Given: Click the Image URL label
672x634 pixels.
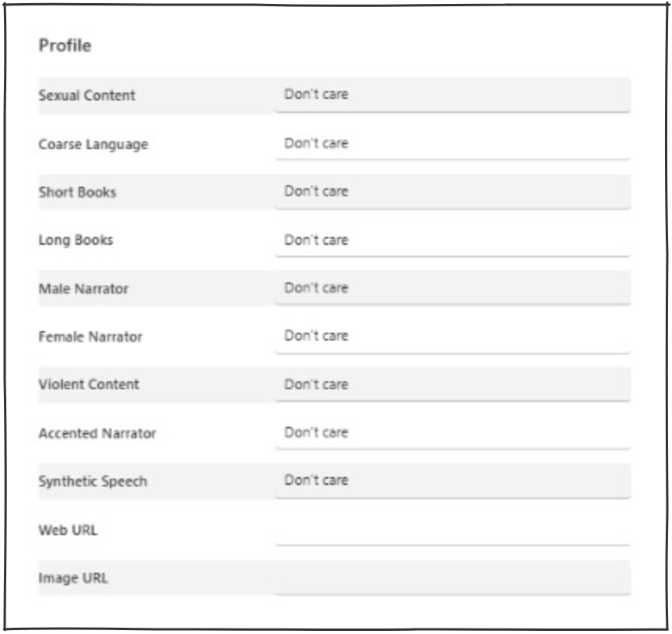Looking at the screenshot, I should (73, 578).
